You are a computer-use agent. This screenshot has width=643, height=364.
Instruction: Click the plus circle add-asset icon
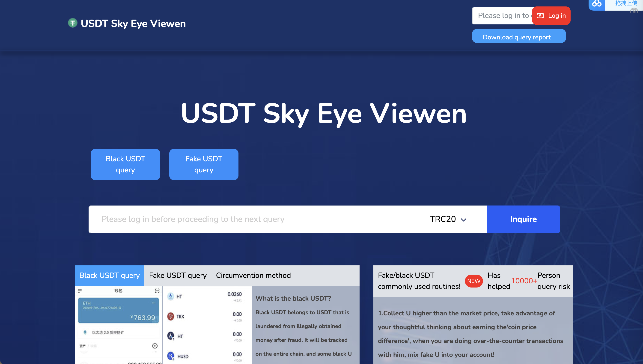click(x=155, y=346)
